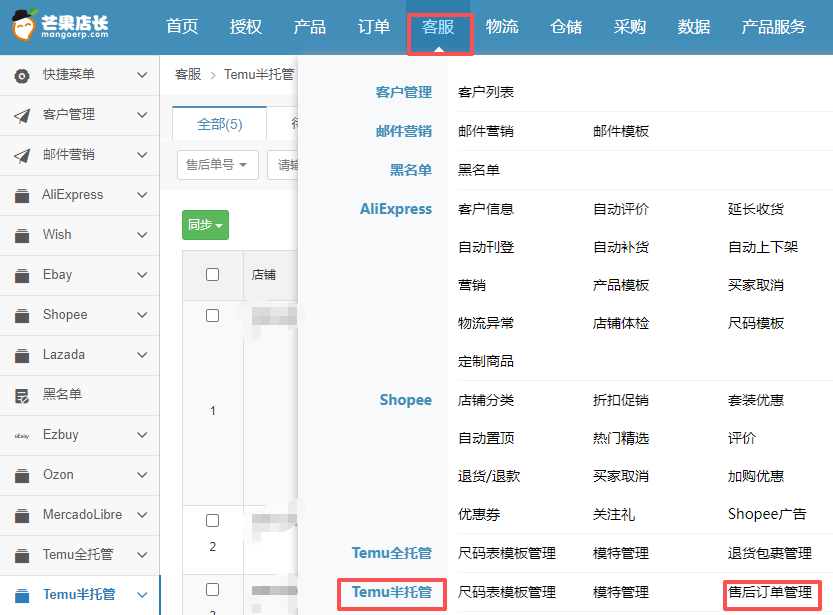Open the 物流 top menu

click(502, 27)
